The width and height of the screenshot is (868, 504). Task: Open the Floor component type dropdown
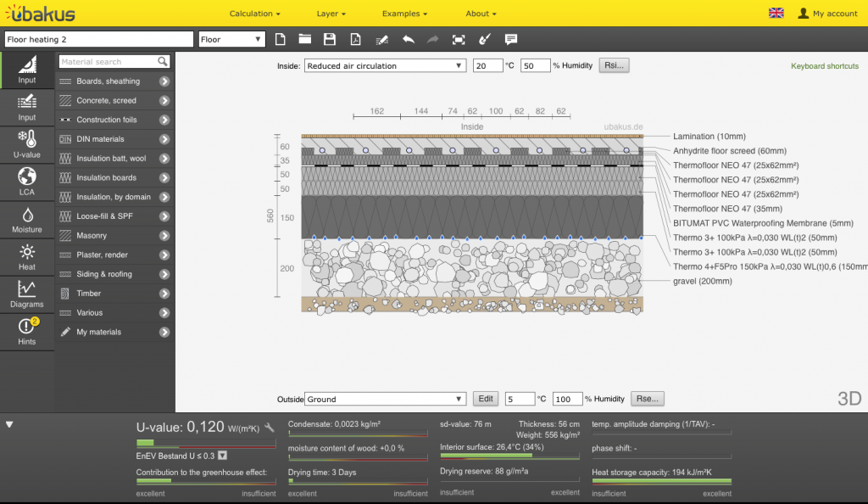coord(233,39)
